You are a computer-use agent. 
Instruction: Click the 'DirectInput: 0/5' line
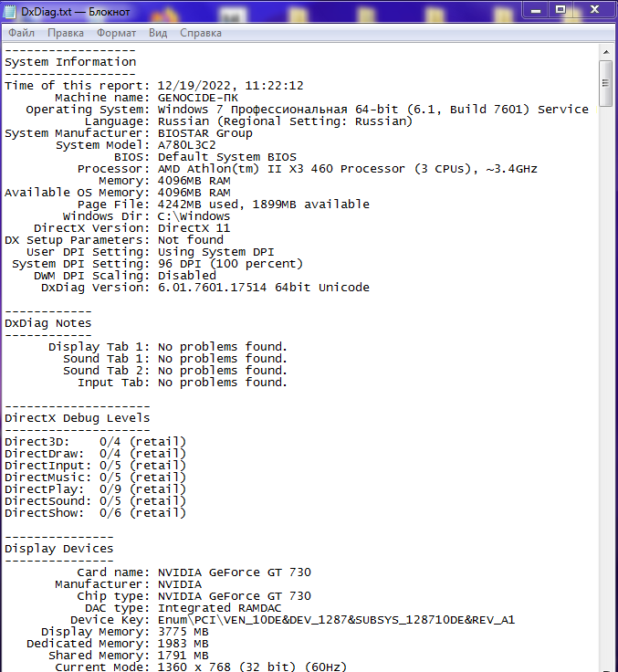tap(95, 466)
